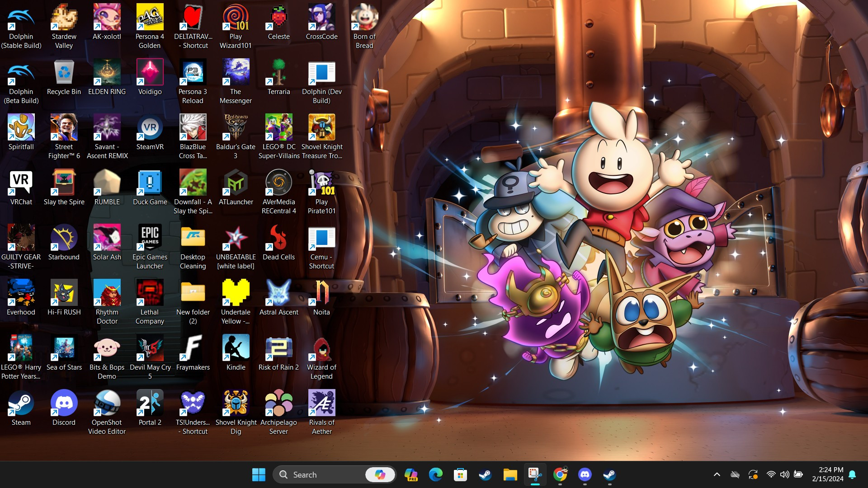Select the Slay the Spire icon
868x488 pixels.
[x=64, y=187]
